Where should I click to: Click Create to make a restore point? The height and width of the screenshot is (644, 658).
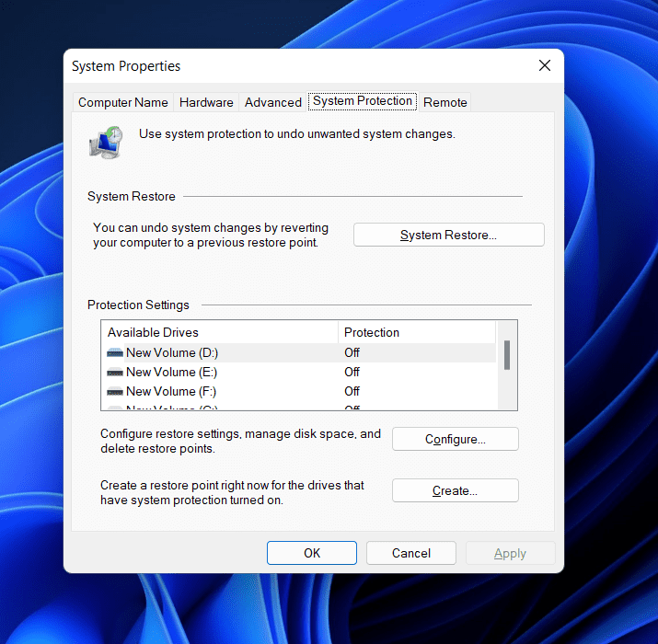(x=455, y=490)
